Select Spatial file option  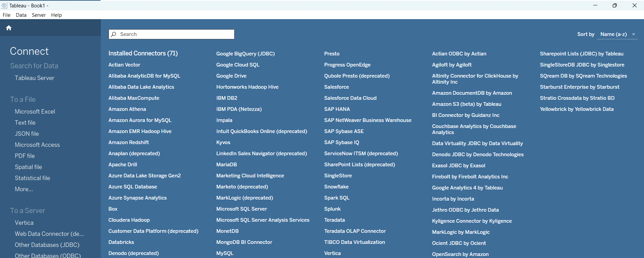[29, 167]
